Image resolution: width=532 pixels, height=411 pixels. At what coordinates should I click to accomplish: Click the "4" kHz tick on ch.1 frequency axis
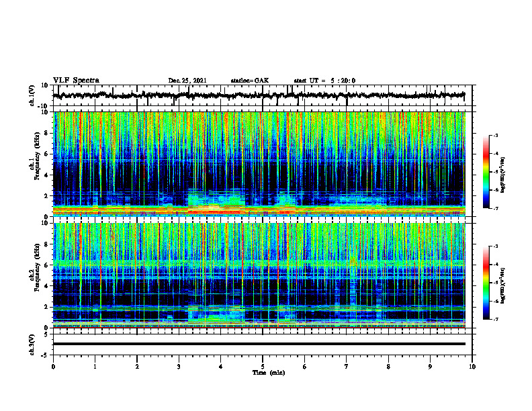[x=46, y=175]
